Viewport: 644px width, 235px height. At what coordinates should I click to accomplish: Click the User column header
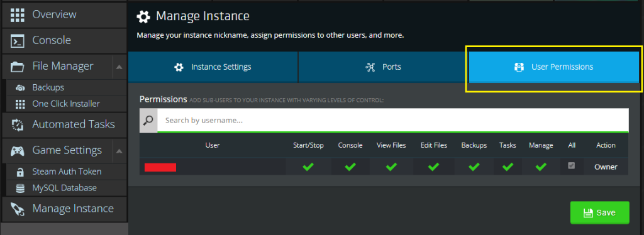pos(213,145)
